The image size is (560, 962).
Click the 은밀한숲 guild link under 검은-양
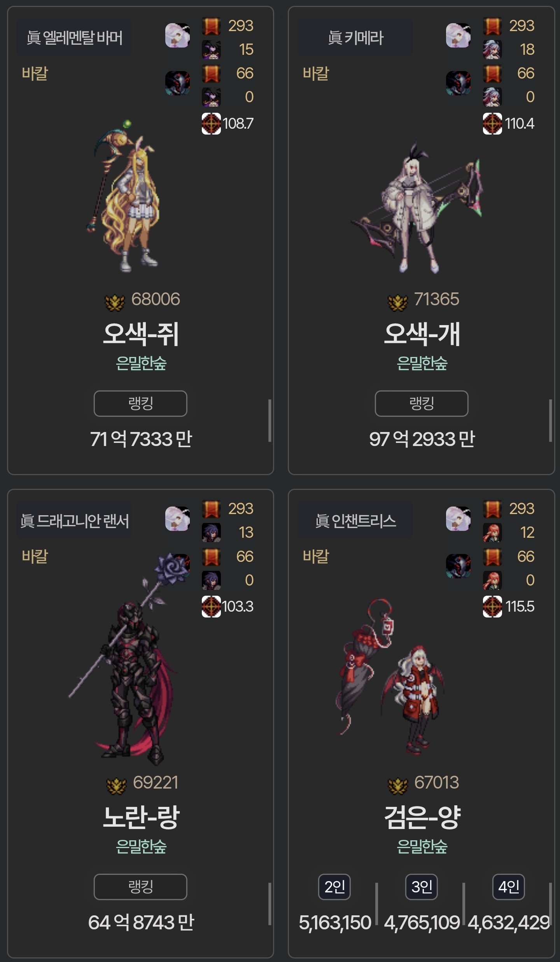pyautogui.click(x=422, y=847)
